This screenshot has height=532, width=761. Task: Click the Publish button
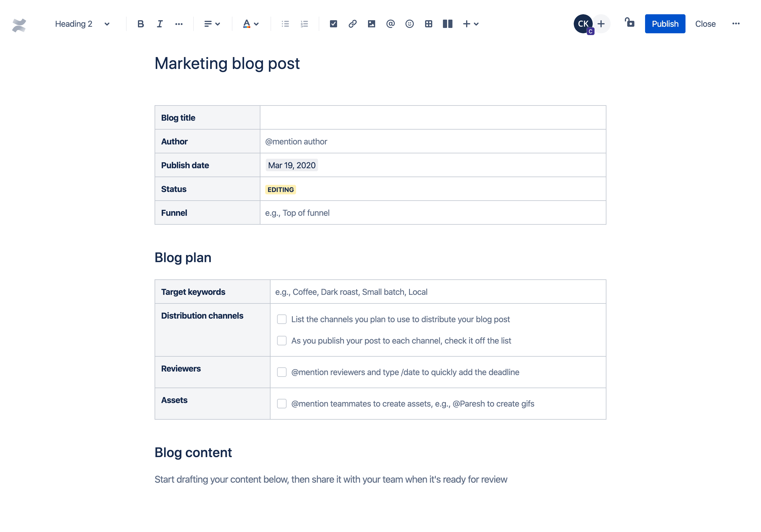(665, 24)
